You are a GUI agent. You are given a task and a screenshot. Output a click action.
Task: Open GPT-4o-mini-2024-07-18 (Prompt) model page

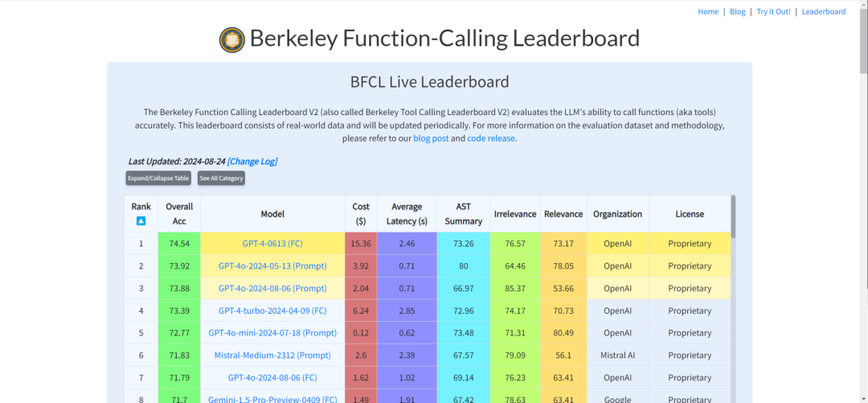tap(272, 333)
